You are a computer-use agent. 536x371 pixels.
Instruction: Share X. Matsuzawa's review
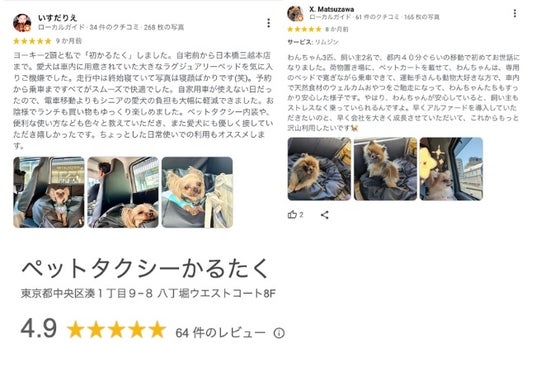[325, 215]
